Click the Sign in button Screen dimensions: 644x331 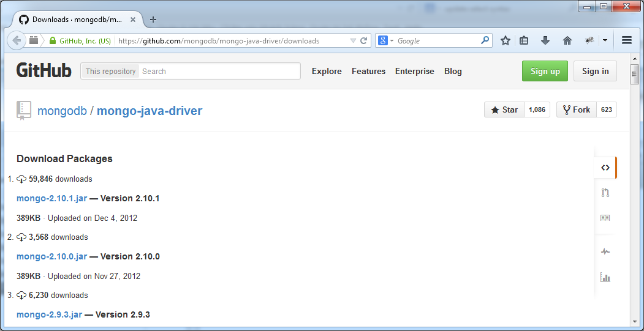[x=595, y=71]
